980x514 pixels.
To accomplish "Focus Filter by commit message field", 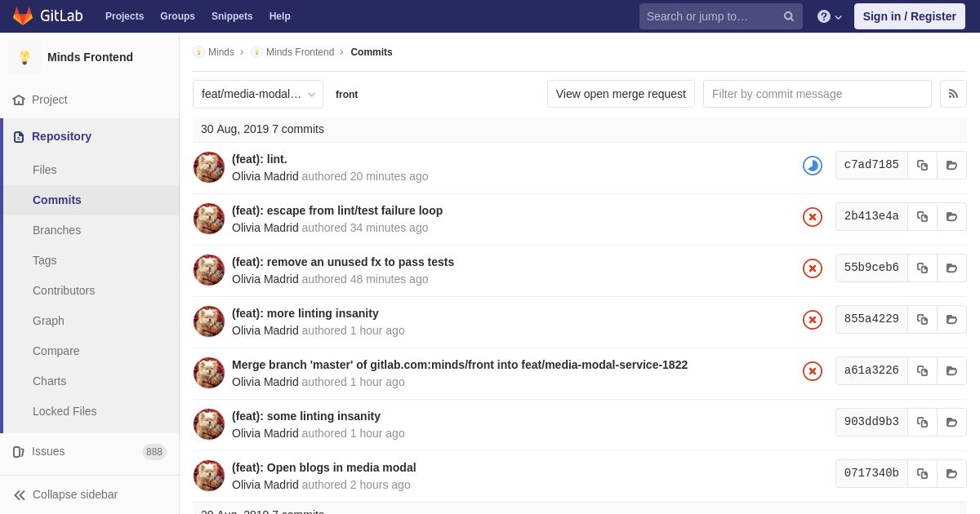I will 817,94.
